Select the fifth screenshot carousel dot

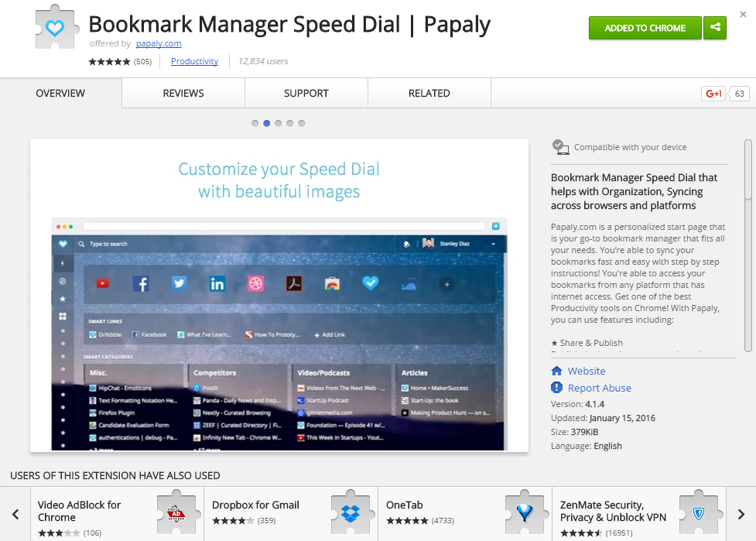click(x=301, y=123)
